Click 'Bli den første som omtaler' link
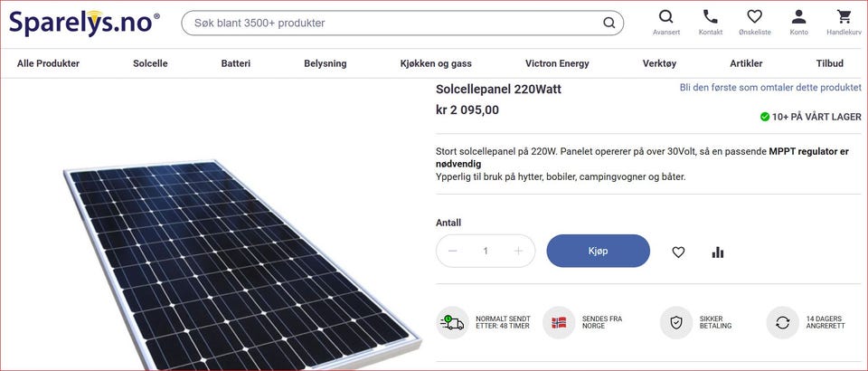Screen dimensions: 868x371 [770, 88]
